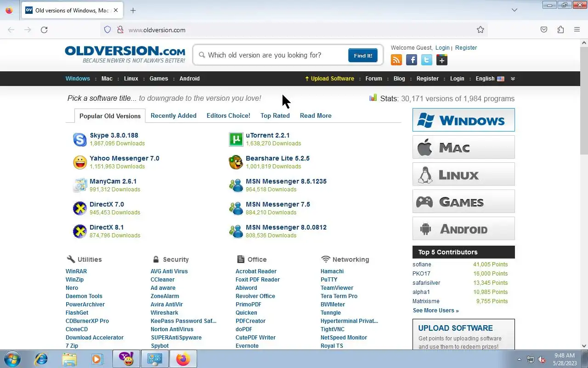This screenshot has width=588, height=368.
Task: Click the MSN Messenger 8.0.0812 icon
Action: click(x=236, y=231)
